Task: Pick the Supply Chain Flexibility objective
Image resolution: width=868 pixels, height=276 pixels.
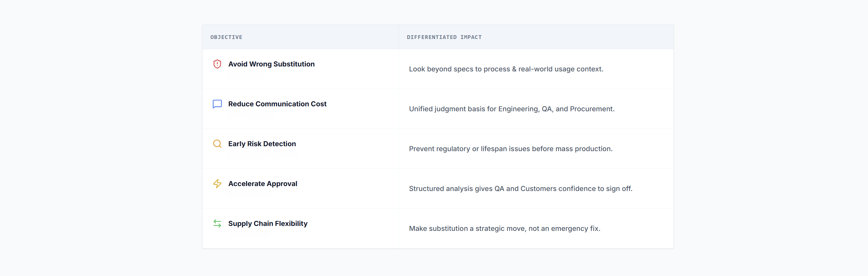Action: [x=267, y=223]
